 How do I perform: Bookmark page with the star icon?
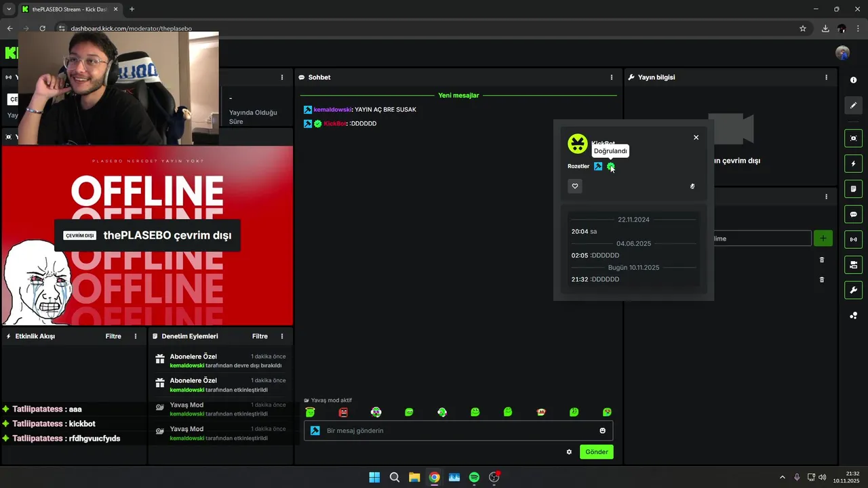(x=803, y=28)
